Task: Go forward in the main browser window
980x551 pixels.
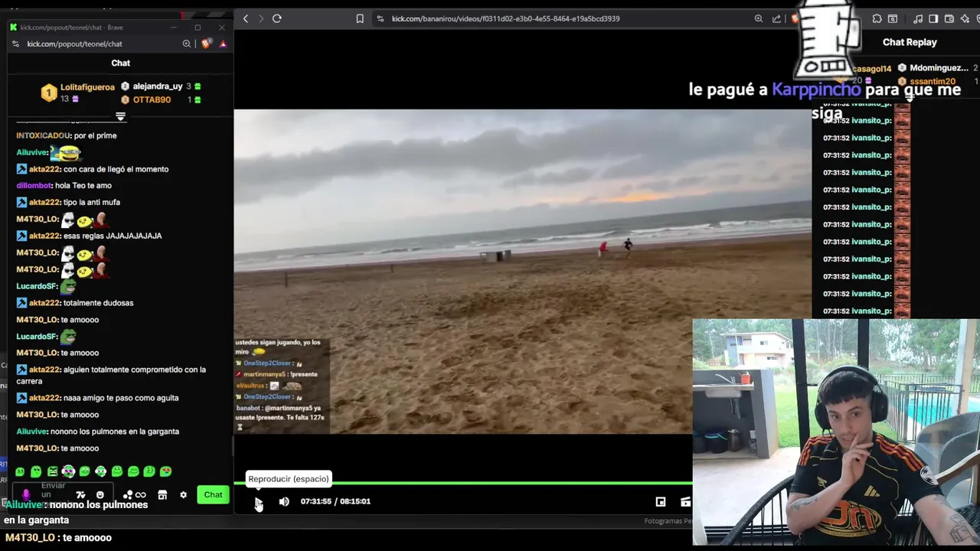Action: [261, 18]
